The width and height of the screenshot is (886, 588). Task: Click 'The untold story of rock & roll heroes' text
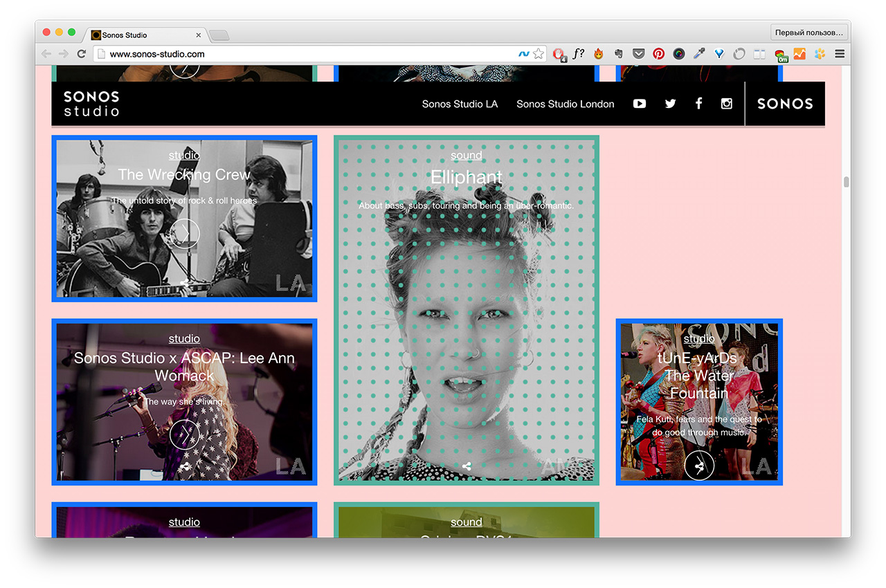pyautogui.click(x=184, y=201)
